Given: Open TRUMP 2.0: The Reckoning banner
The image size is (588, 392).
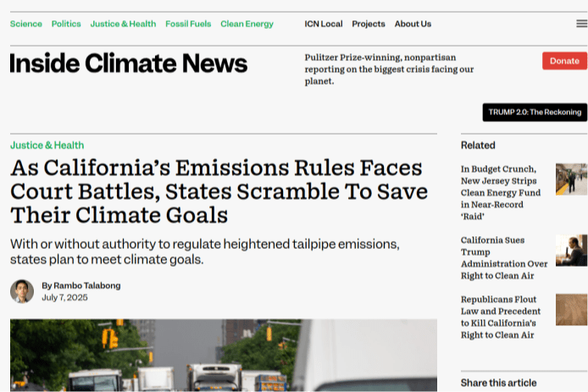Looking at the screenshot, I should click(x=535, y=112).
